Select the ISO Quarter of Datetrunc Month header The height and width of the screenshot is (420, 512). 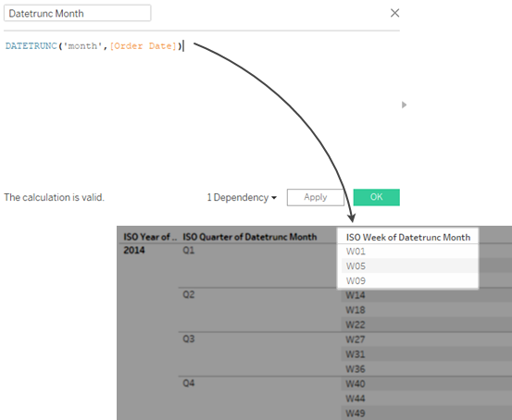250,237
